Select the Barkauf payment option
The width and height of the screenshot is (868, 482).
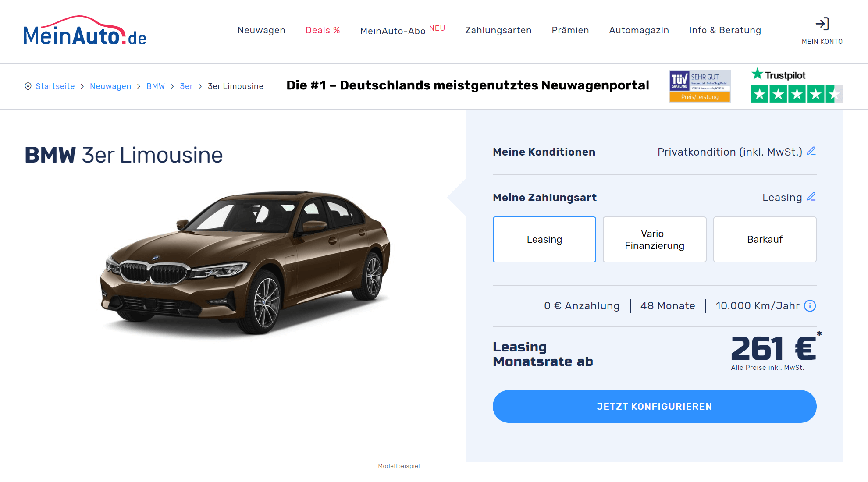(x=765, y=239)
